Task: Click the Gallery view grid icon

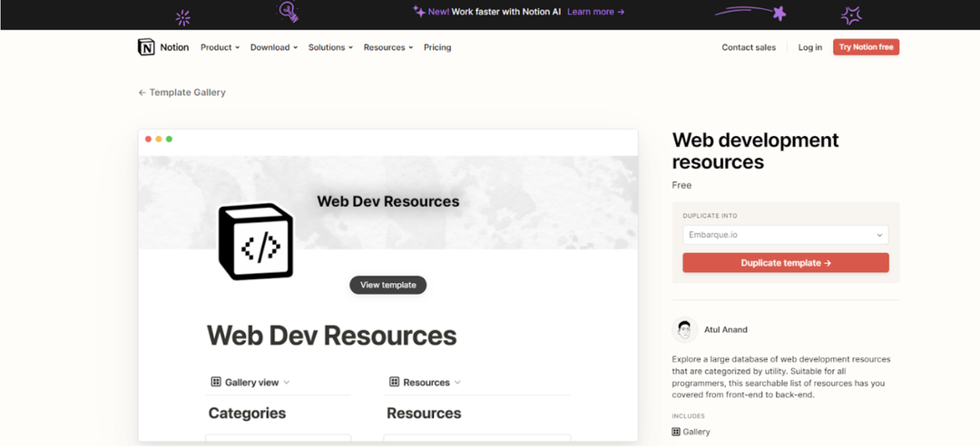Action: point(216,382)
